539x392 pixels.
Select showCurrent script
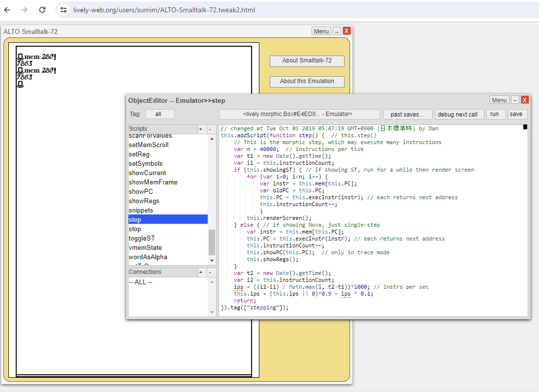(168, 173)
